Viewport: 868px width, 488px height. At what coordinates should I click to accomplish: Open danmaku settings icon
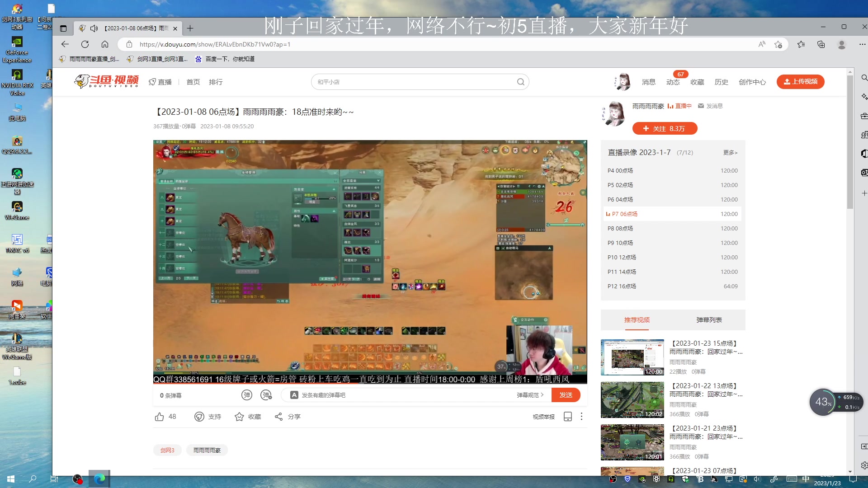click(x=266, y=395)
